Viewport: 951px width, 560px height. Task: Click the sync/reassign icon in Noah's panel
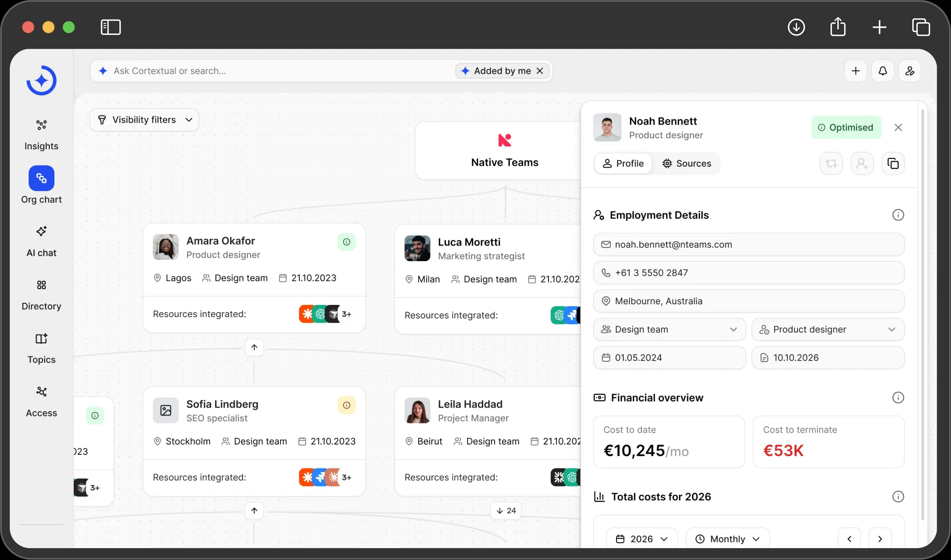pos(831,163)
